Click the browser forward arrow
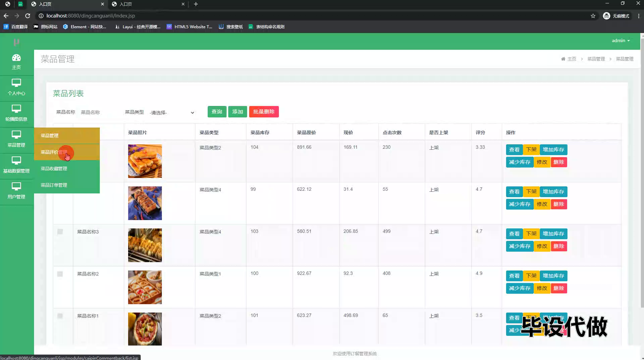The image size is (644, 360). pos(17,16)
